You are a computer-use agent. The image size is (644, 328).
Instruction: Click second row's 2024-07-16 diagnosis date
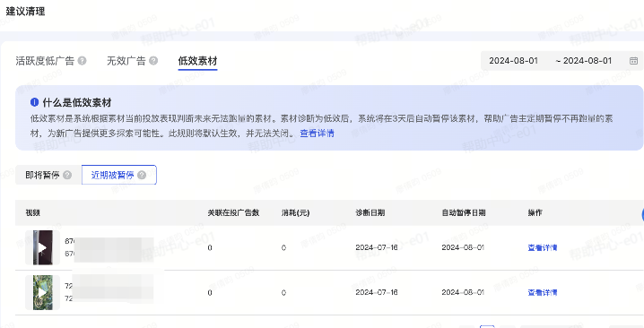click(377, 292)
